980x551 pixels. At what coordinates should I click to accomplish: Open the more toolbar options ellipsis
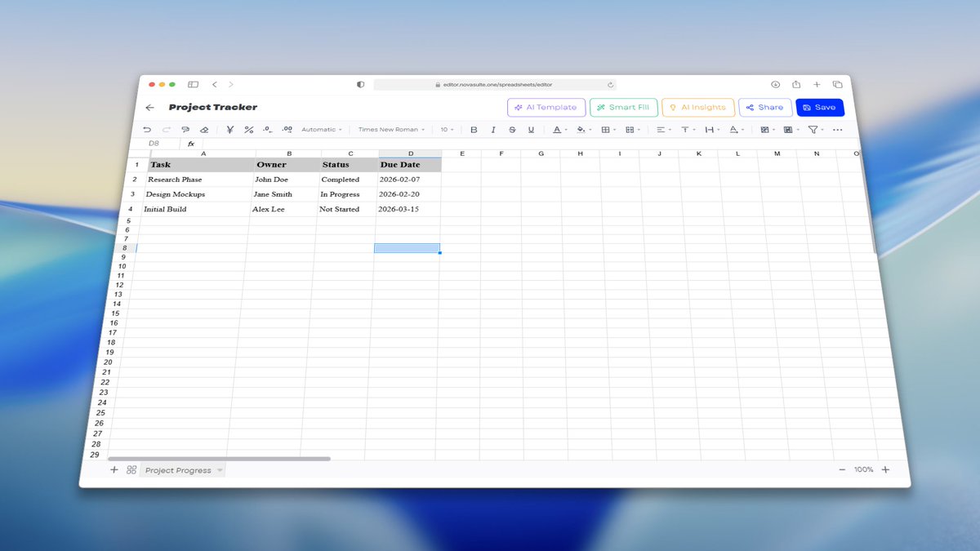837,130
